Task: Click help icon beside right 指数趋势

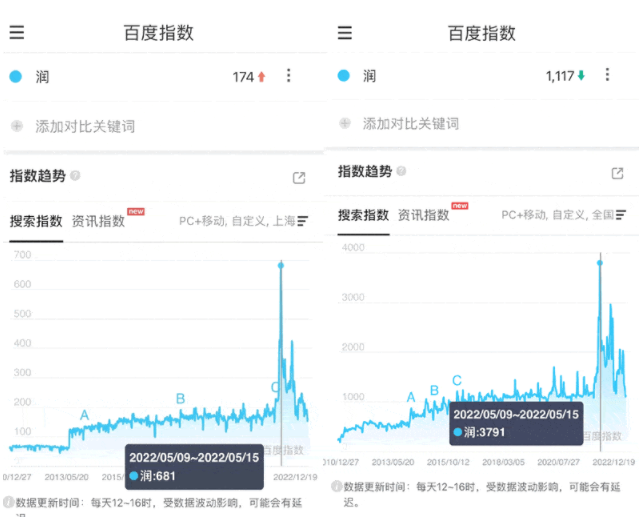Action: click(401, 171)
